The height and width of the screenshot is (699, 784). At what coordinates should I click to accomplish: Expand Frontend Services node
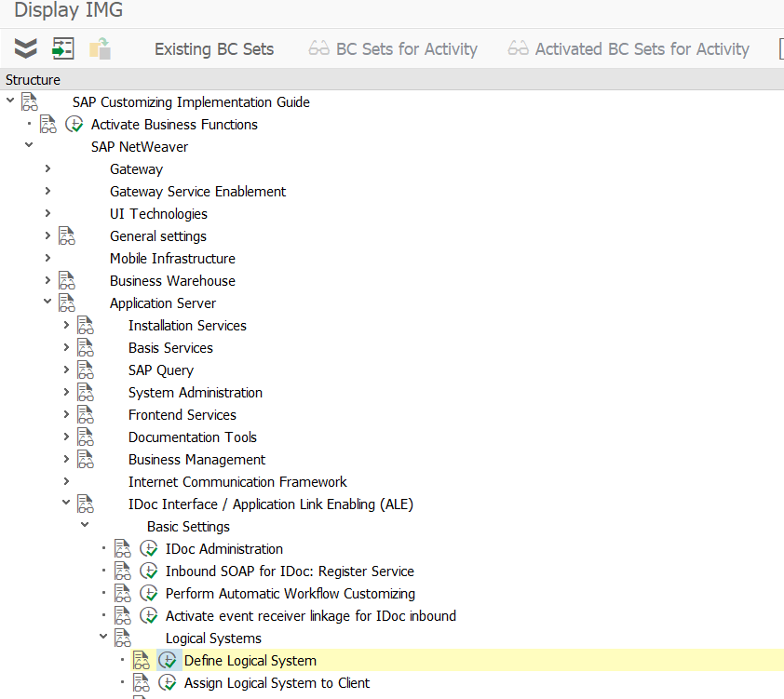(x=66, y=414)
